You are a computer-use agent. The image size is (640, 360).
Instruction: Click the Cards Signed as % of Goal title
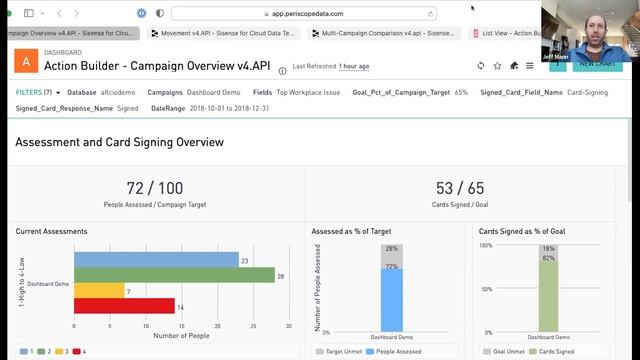(x=522, y=231)
